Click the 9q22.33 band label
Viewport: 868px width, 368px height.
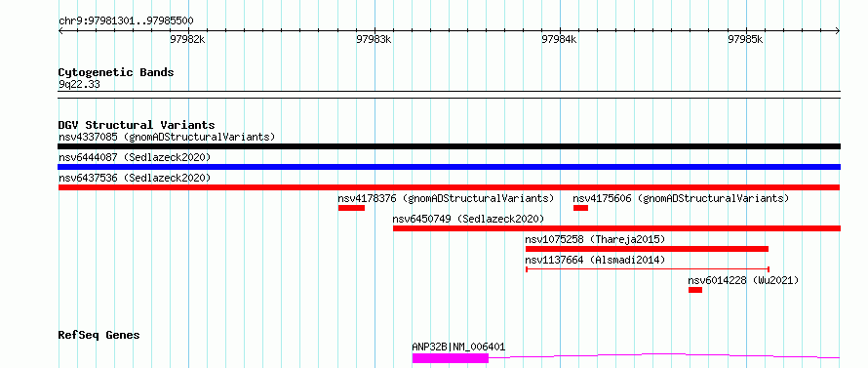(x=79, y=85)
